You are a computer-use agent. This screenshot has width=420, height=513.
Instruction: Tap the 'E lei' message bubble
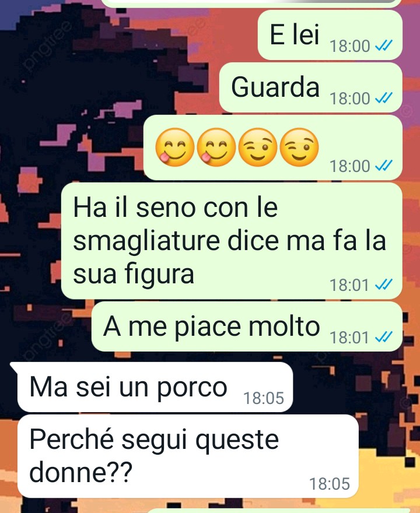(330, 34)
